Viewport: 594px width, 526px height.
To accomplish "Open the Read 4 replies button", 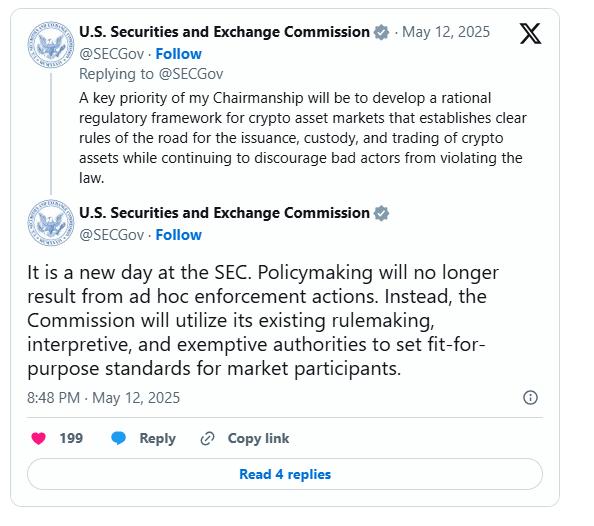I will pyautogui.click(x=285, y=474).
